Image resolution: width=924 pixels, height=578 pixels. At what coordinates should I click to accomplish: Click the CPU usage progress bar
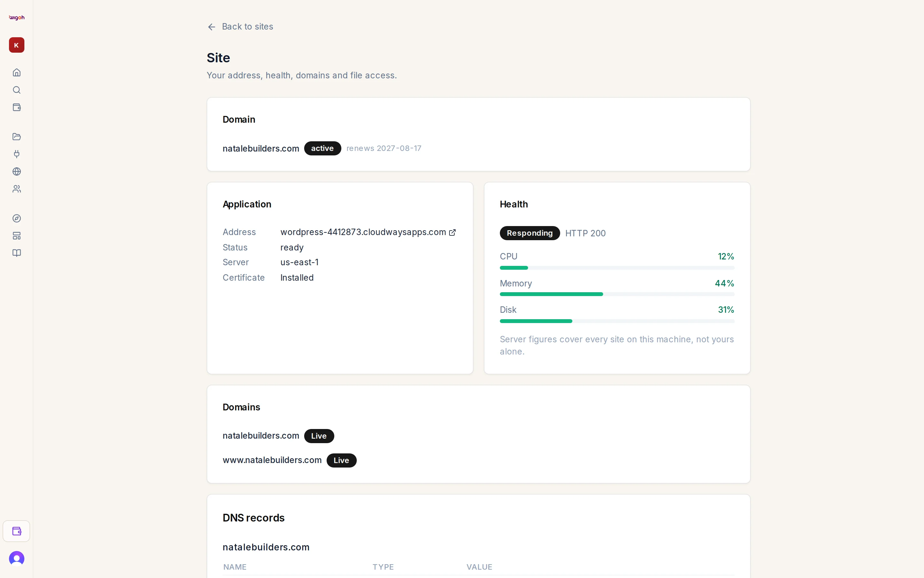pos(617,268)
